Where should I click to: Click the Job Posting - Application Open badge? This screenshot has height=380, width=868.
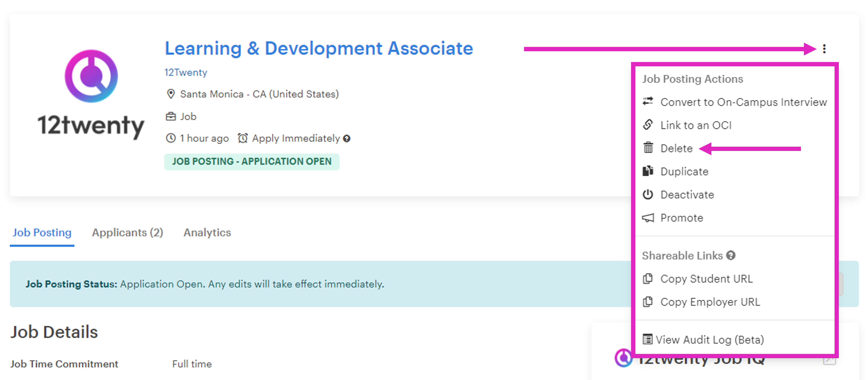point(252,162)
